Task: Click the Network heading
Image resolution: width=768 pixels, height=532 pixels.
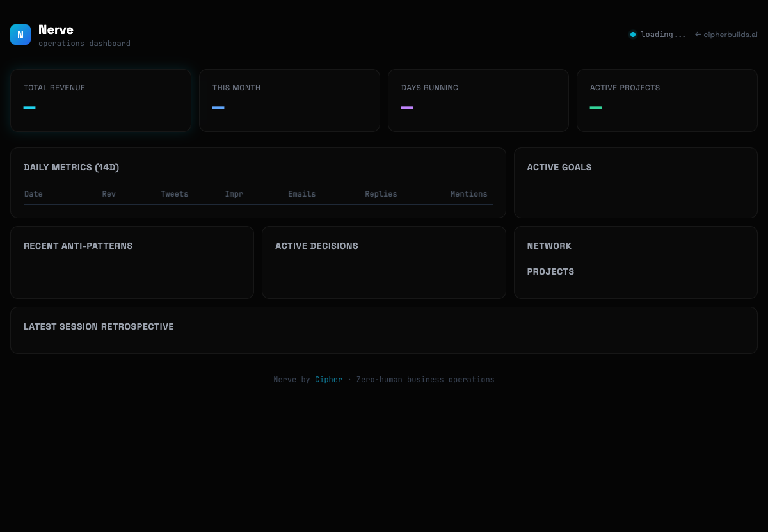Action: click(x=549, y=246)
